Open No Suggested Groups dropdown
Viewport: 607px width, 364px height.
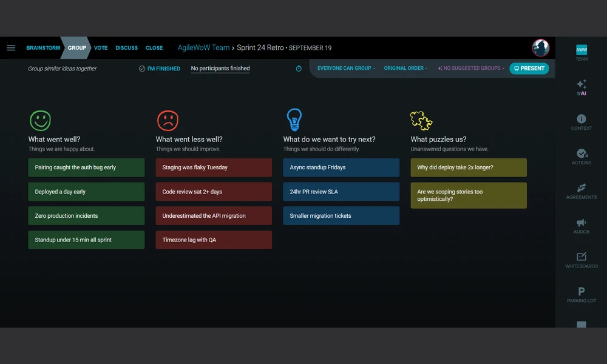click(471, 68)
